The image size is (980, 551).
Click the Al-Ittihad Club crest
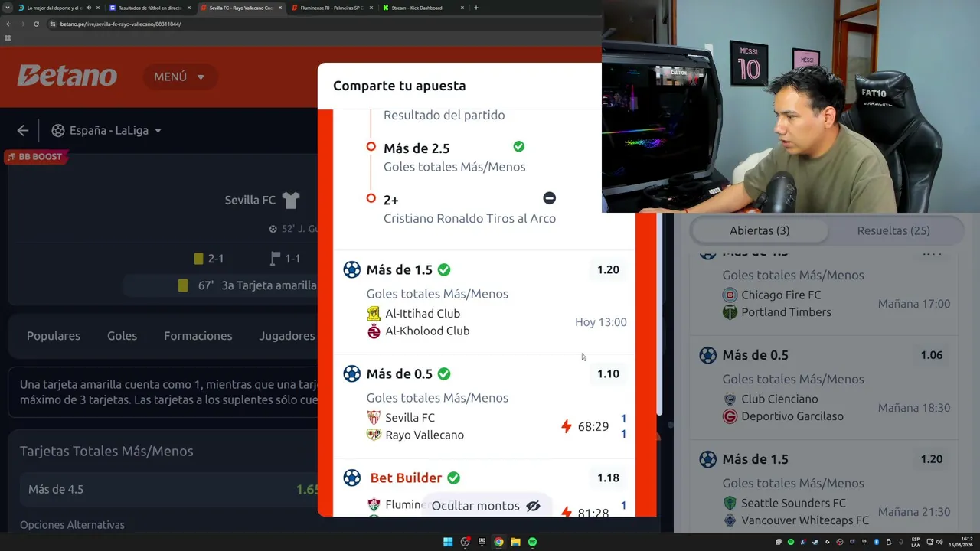coord(374,314)
